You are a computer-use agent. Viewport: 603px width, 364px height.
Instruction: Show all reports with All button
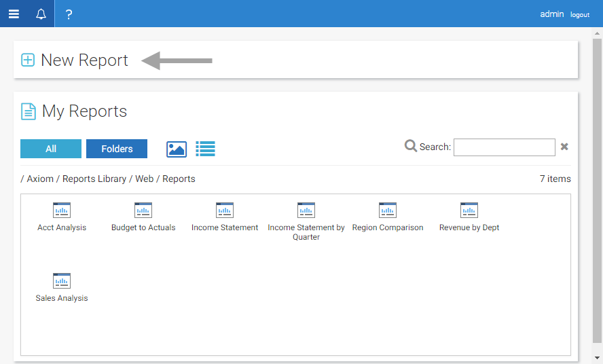51,149
